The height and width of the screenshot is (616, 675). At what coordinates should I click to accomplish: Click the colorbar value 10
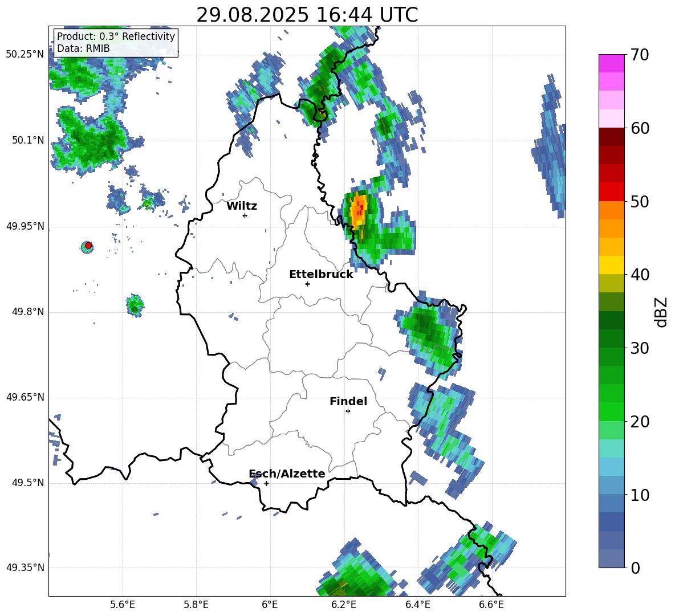click(640, 495)
